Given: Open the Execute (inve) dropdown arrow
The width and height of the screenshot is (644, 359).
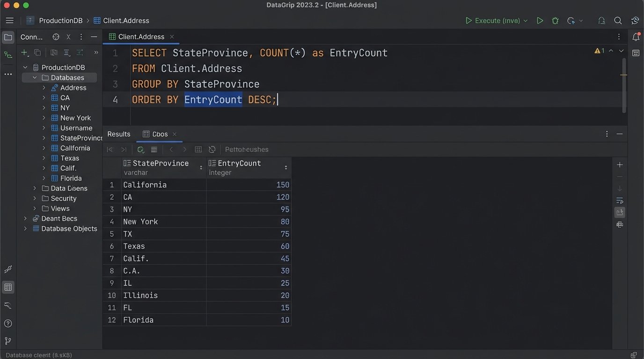Looking at the screenshot, I should pos(525,21).
